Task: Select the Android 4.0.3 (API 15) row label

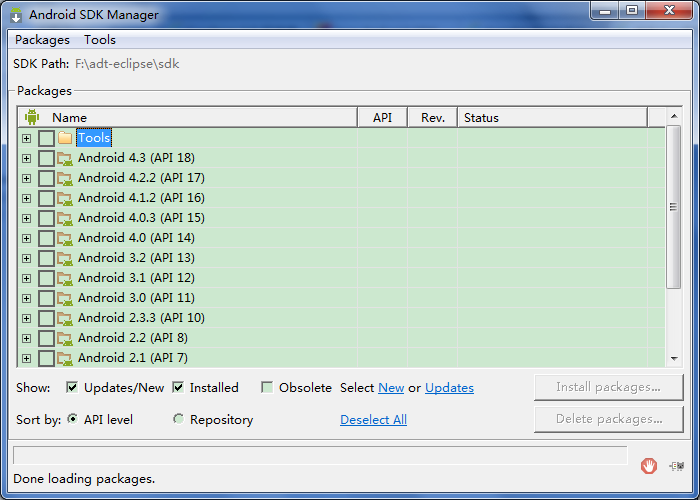Action: coord(142,218)
